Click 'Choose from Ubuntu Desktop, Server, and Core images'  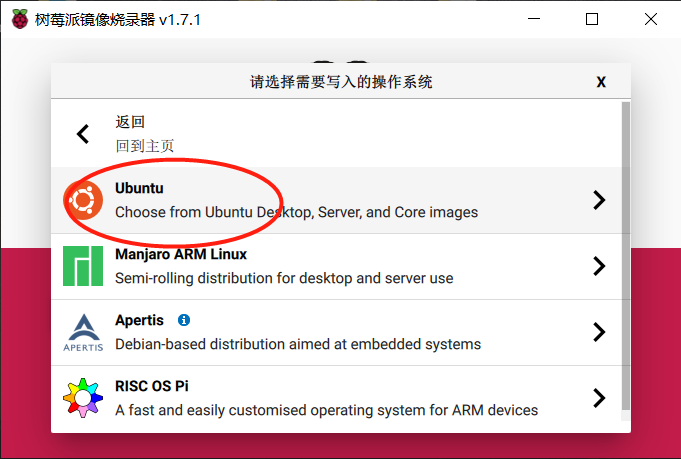coord(296,212)
